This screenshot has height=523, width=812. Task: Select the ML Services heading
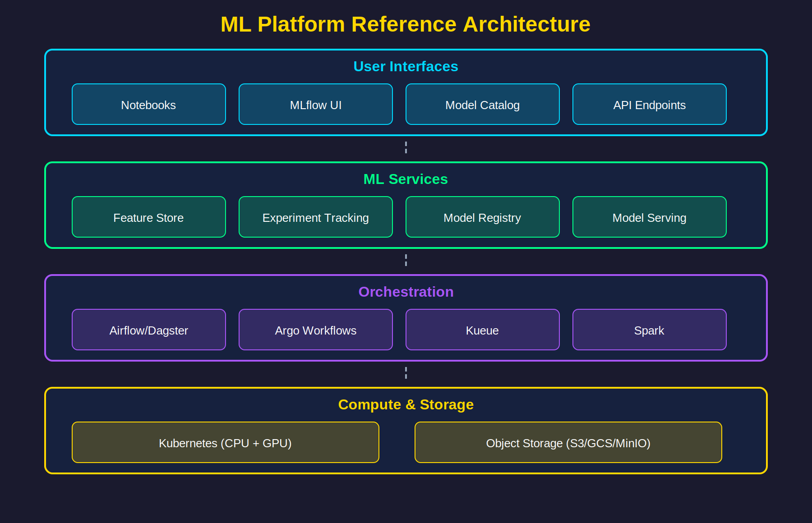click(x=406, y=179)
